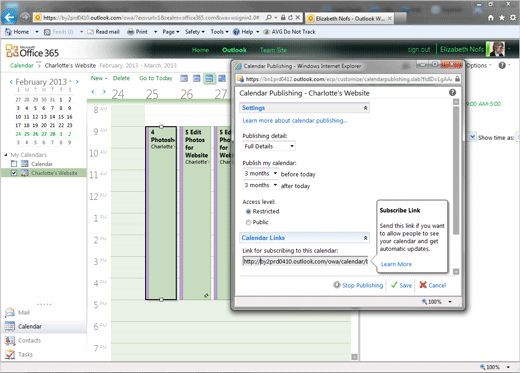The image size is (520, 373).
Task: Click the Office 365 help icon near Options
Action: [502, 65]
